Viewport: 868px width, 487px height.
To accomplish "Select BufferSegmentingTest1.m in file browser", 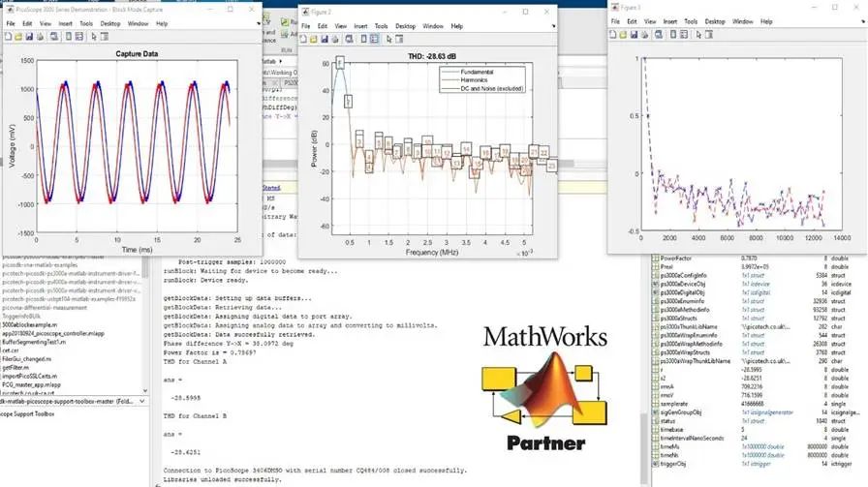I will pos(34,342).
